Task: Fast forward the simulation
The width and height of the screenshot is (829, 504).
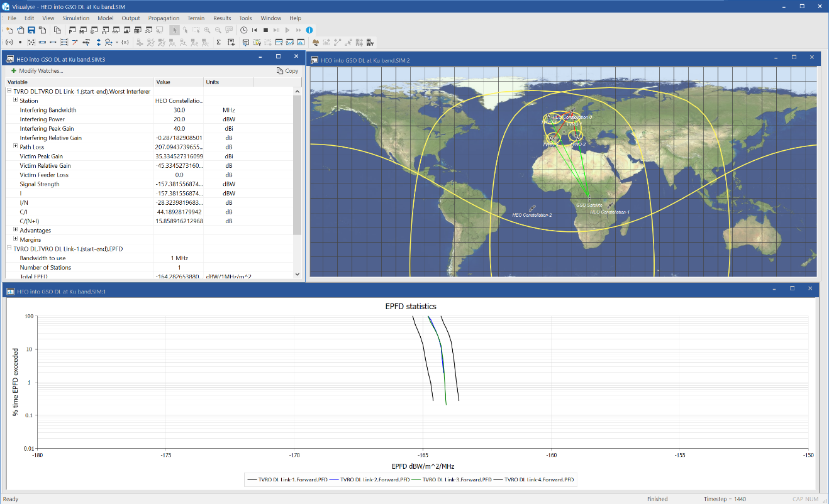Action: click(298, 30)
